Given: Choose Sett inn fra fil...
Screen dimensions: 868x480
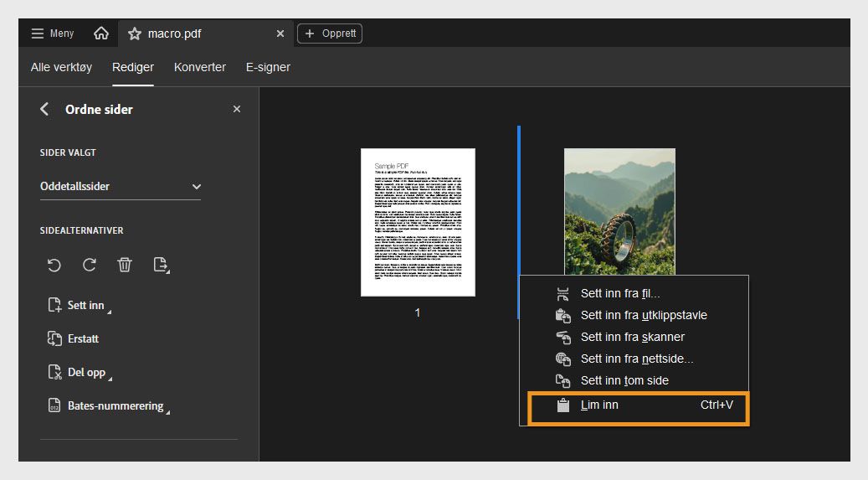Looking at the screenshot, I should [634, 294].
